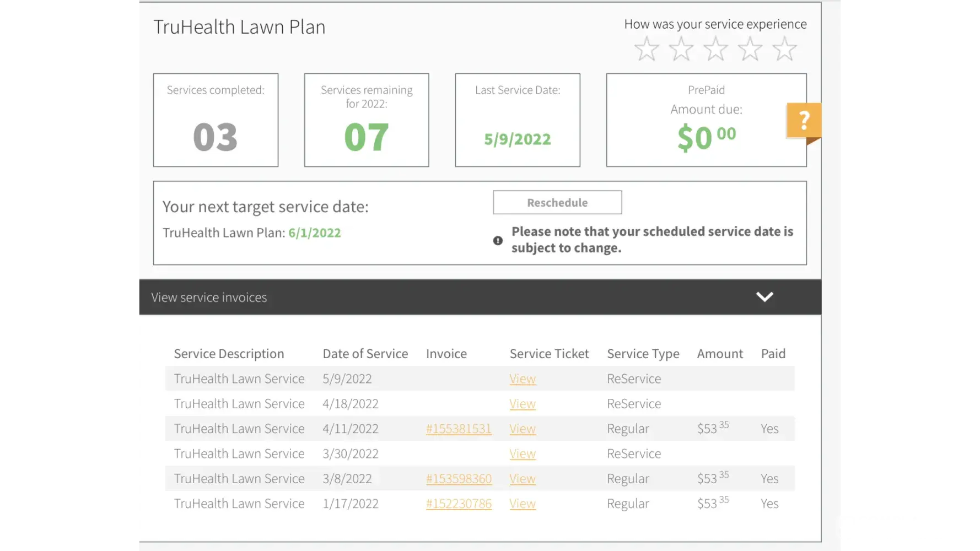This screenshot has height=551, width=980.
Task: Collapse invoices using the chevron arrow
Action: (x=764, y=297)
